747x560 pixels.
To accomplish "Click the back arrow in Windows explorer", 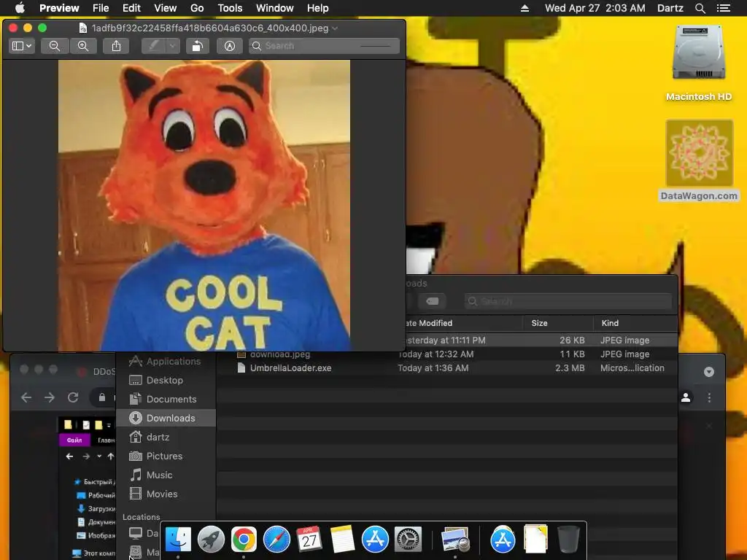I will pos(69,456).
